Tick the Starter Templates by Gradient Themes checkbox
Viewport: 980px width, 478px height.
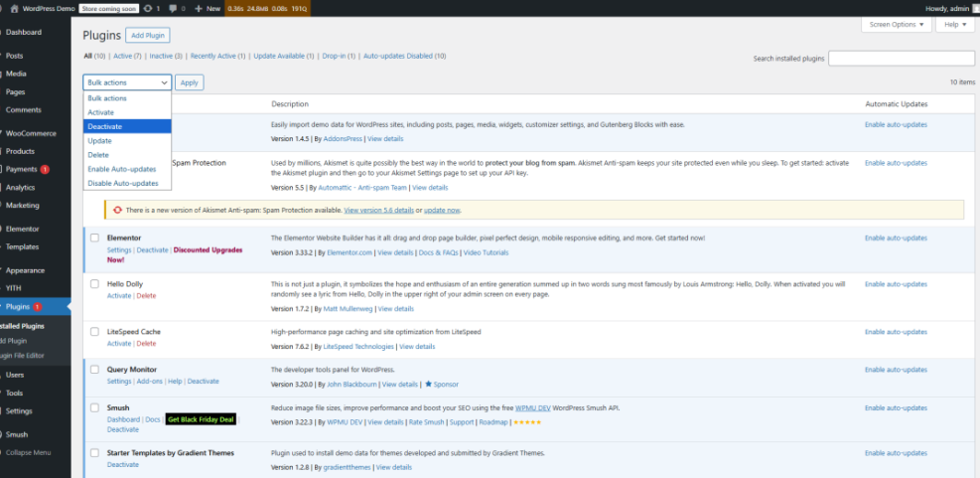click(94, 452)
